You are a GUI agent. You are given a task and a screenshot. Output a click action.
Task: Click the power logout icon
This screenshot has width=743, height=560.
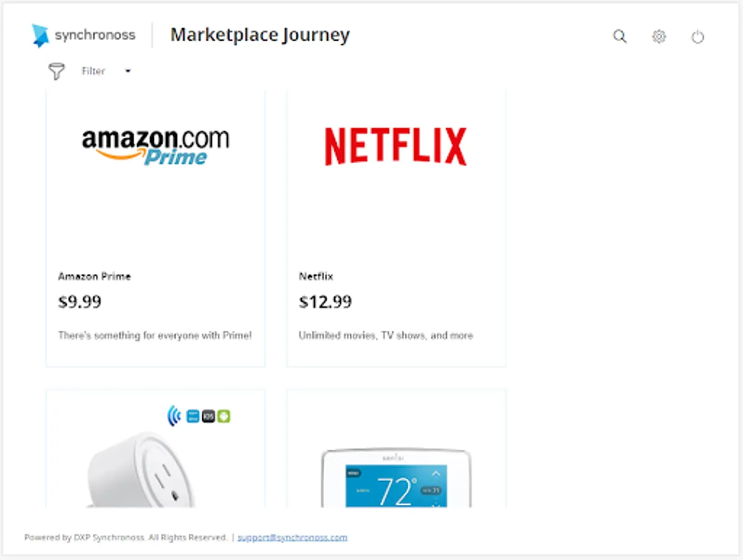pyautogui.click(x=698, y=37)
